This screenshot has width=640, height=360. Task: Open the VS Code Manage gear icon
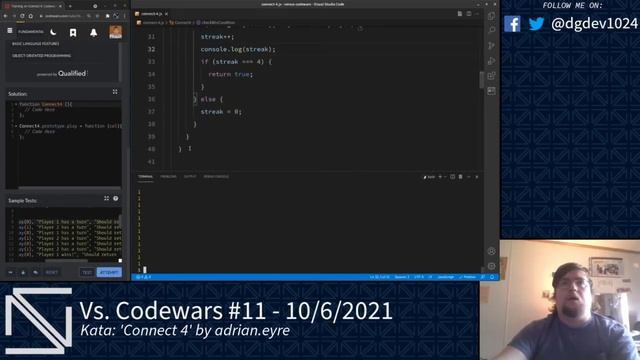pyautogui.click(x=491, y=266)
